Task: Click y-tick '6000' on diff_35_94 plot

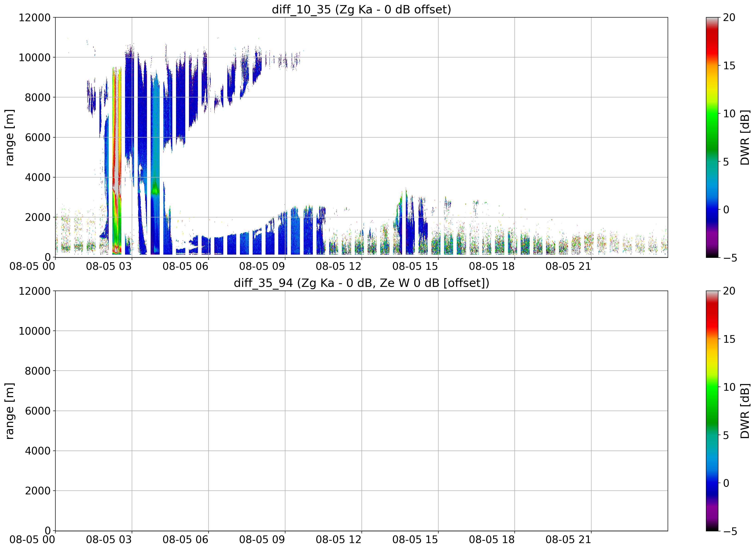Action: pos(38,411)
